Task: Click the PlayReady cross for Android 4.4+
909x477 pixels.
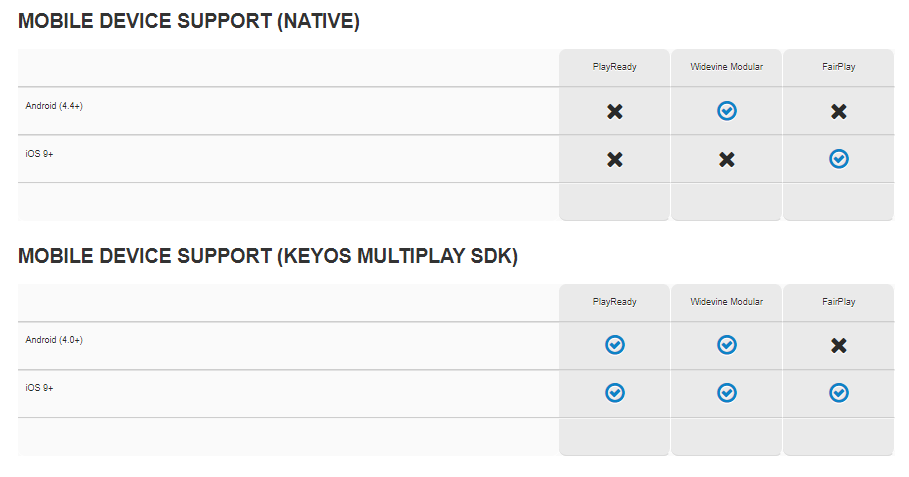Action: pos(615,111)
